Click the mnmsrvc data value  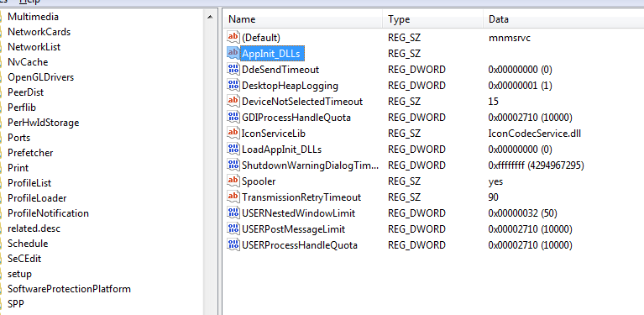(510, 38)
